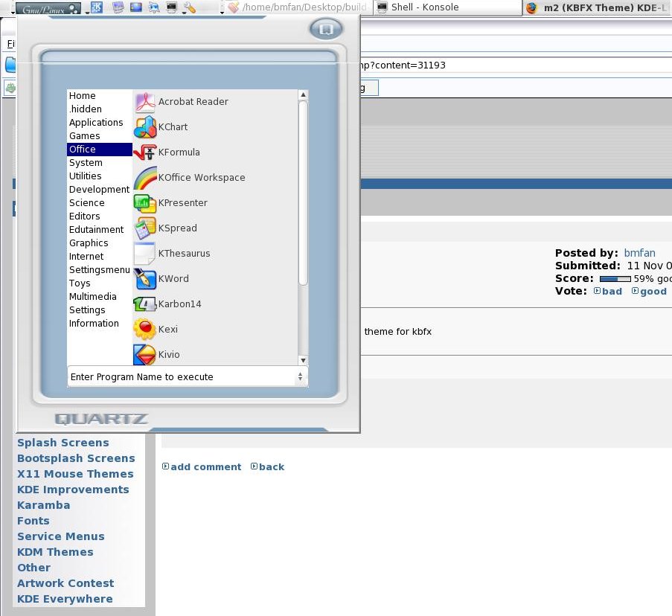
Task: Launch KWord pen icon
Action: 145,278
